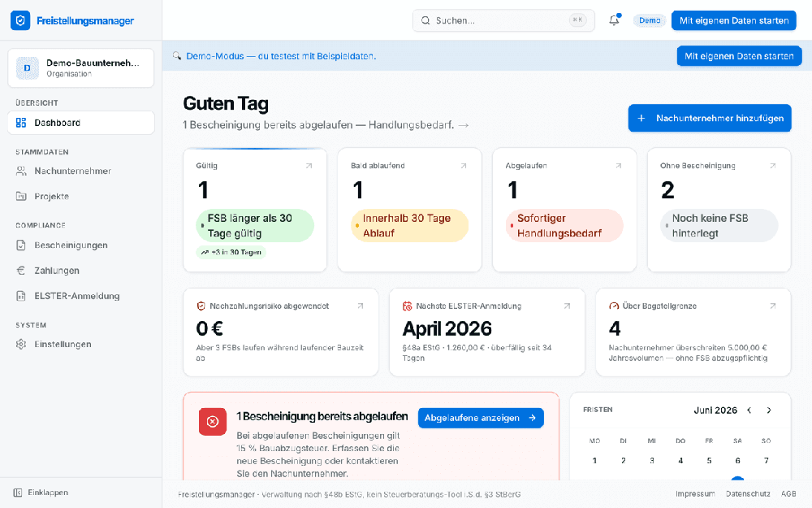812x508 pixels.
Task: Click the Sofortiger Handlungsbedarf pill
Action: click(x=564, y=225)
